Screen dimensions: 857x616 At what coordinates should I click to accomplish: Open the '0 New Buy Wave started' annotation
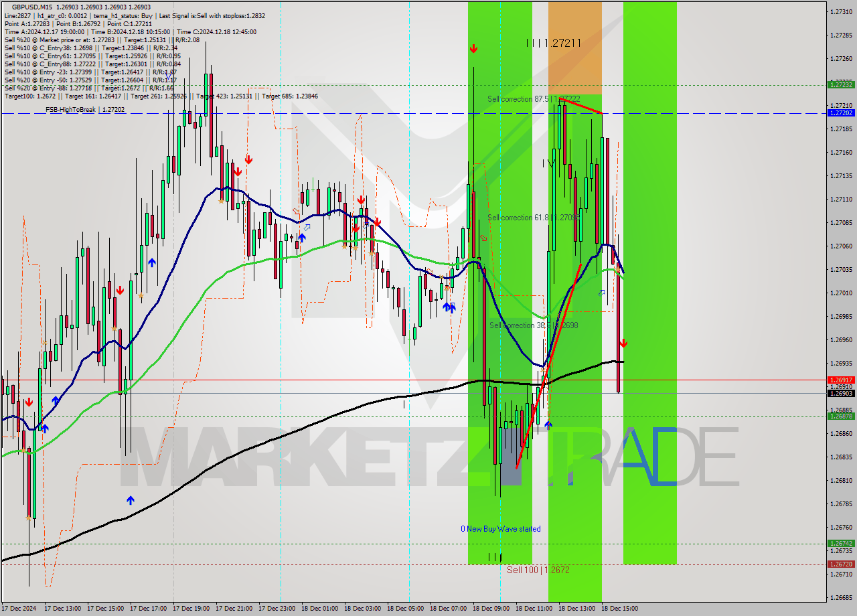(500, 529)
